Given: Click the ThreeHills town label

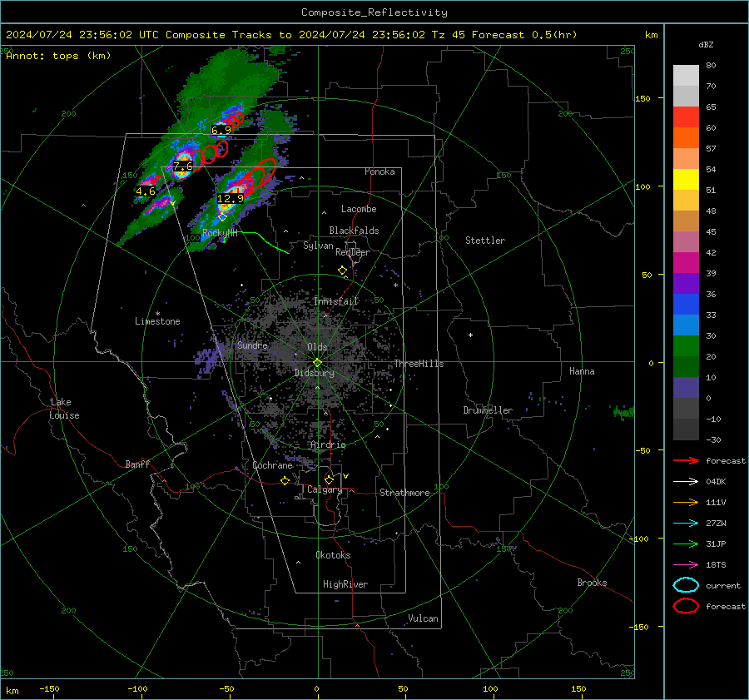Looking at the screenshot, I should [419, 364].
